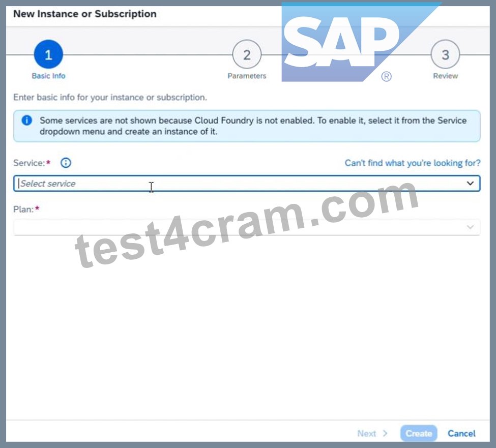
Task: Expand the Plan dropdown arrow
Action: (470, 227)
